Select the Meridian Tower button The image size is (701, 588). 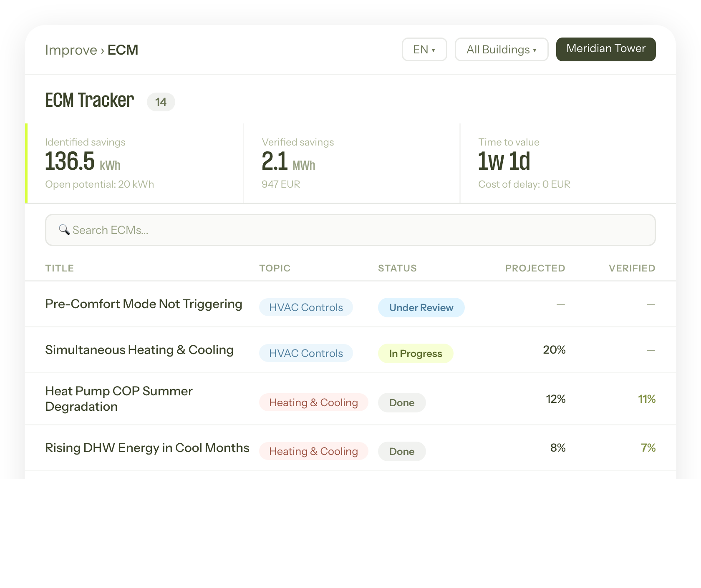point(605,49)
